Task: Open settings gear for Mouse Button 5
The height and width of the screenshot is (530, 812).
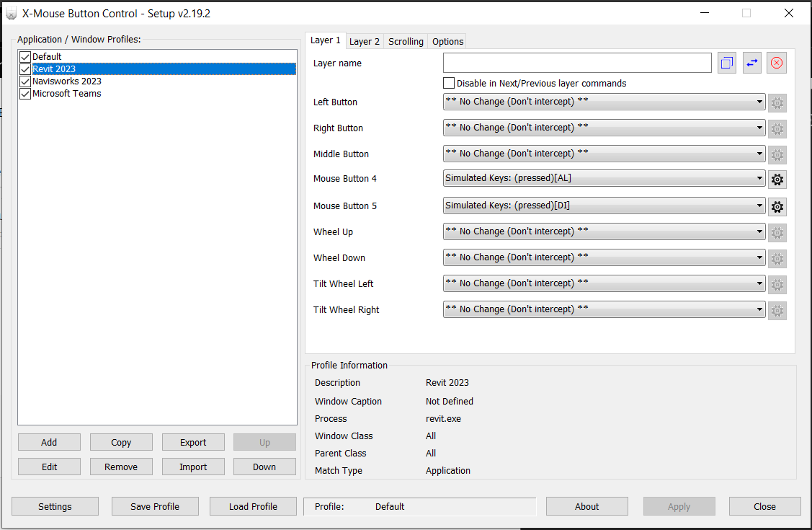Action: [777, 206]
